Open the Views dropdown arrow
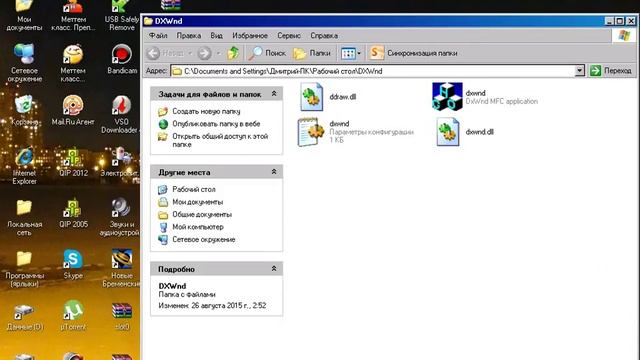 point(359,53)
